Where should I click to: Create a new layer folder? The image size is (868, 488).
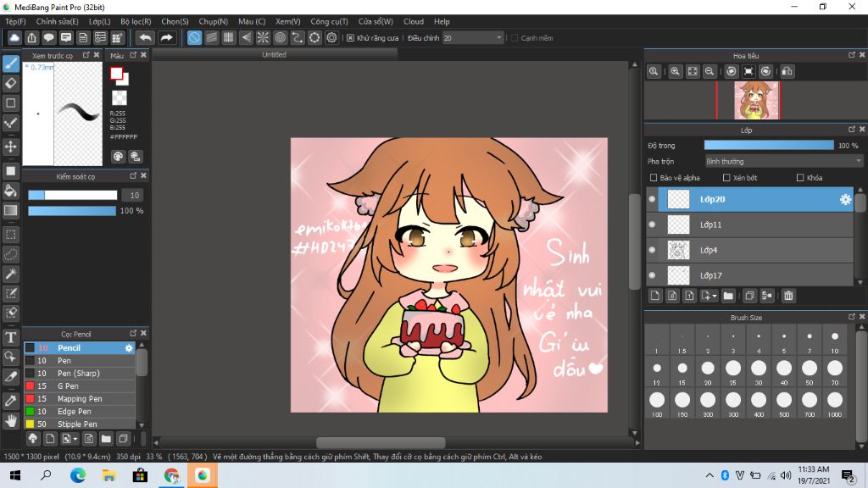[728, 296]
